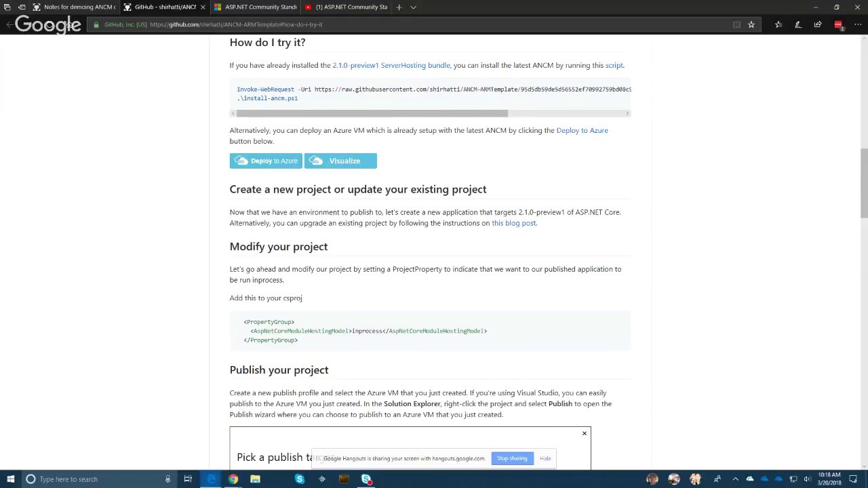Open Deploy to Azure text link

tap(582, 130)
